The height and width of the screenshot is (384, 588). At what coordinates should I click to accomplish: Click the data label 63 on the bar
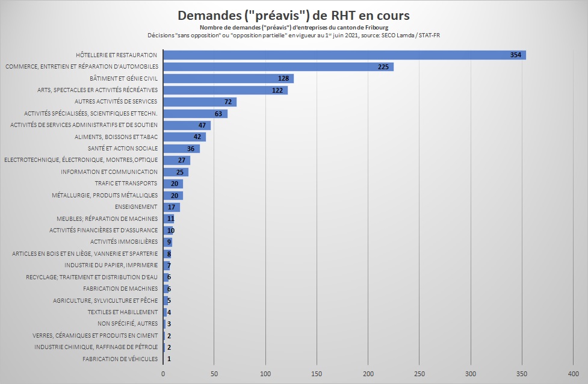coord(218,114)
